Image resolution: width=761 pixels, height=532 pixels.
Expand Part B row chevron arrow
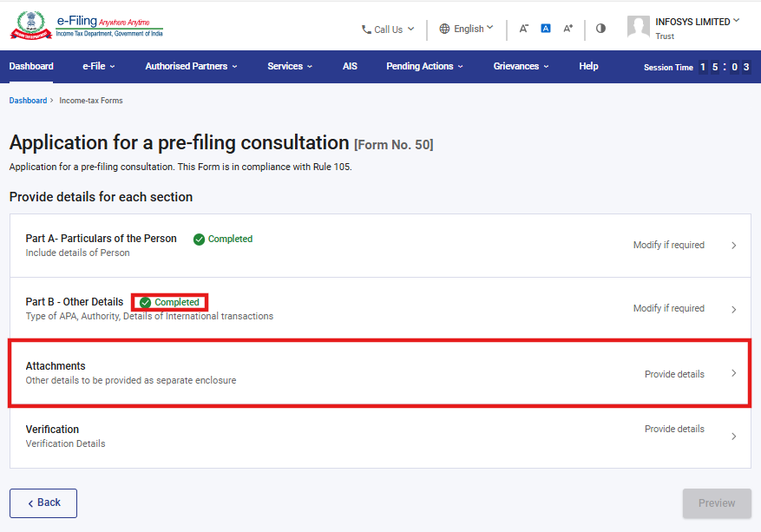pyautogui.click(x=734, y=309)
